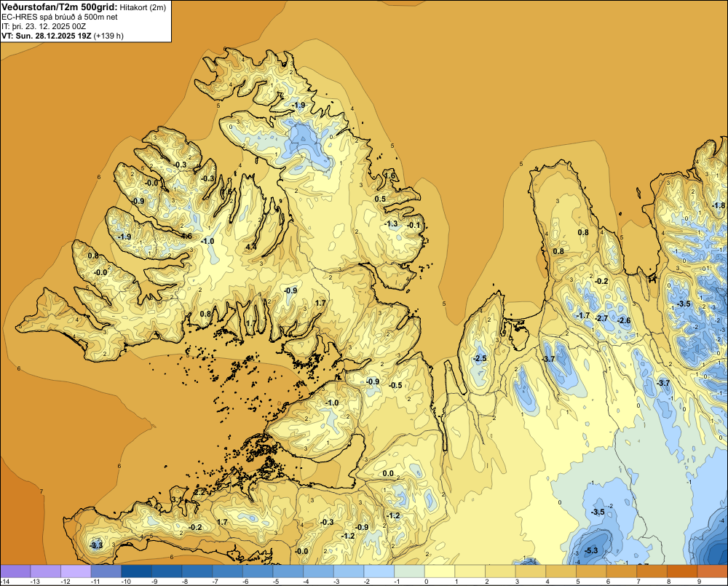Pick the dark blue swatch between -10 and -9
This screenshot has height=586, width=728.
point(137,571)
